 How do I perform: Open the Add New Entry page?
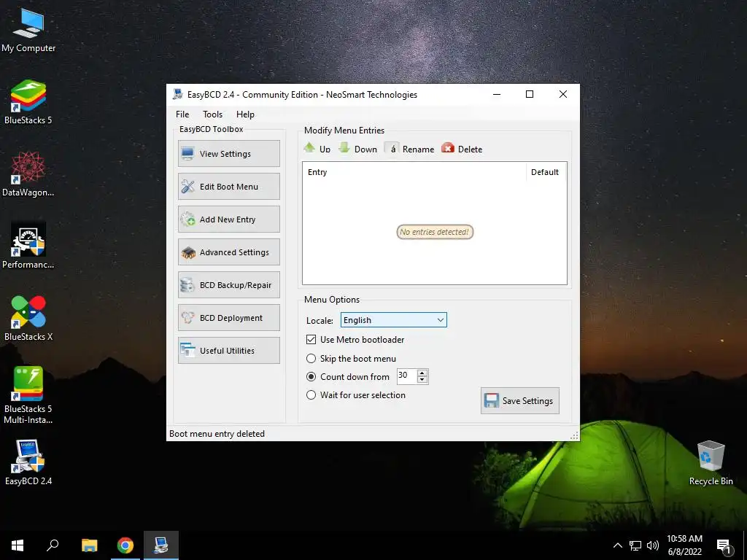coord(228,219)
